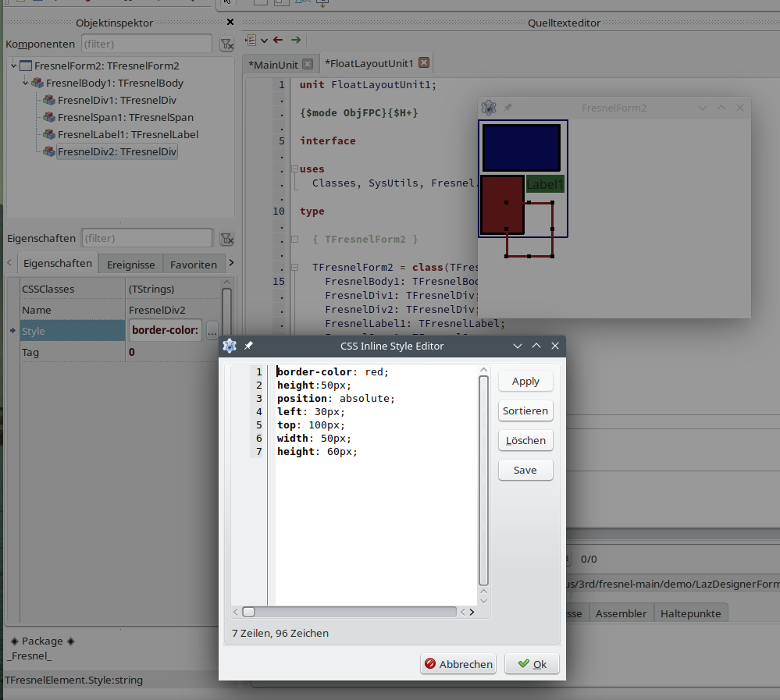This screenshot has width=780, height=700.
Task: Pin the CSS Inline Style Editor window
Action: [x=248, y=346]
